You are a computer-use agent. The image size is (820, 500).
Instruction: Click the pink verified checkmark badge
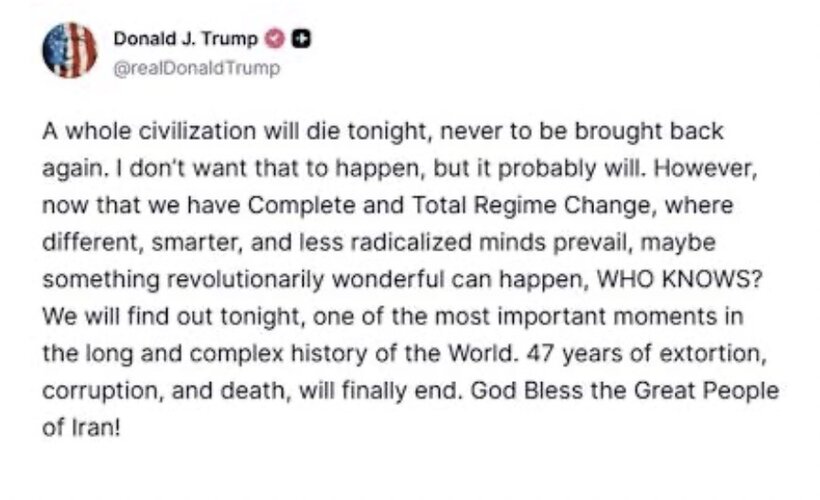point(275,40)
